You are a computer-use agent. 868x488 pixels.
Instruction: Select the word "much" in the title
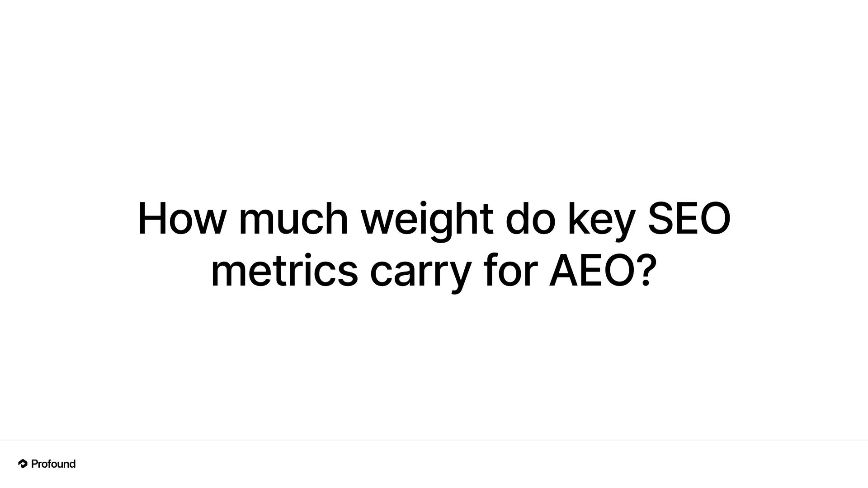[x=293, y=219]
